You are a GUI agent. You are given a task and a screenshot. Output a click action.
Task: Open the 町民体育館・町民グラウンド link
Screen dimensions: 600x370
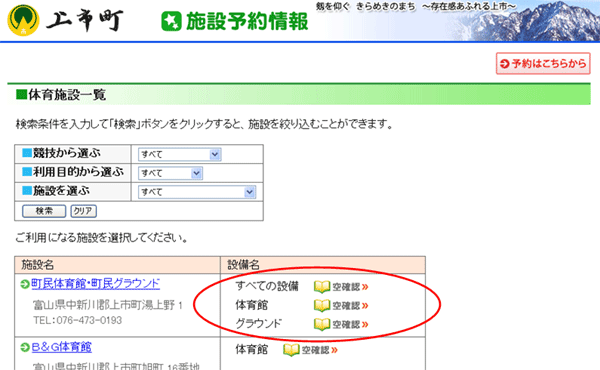[96, 284]
